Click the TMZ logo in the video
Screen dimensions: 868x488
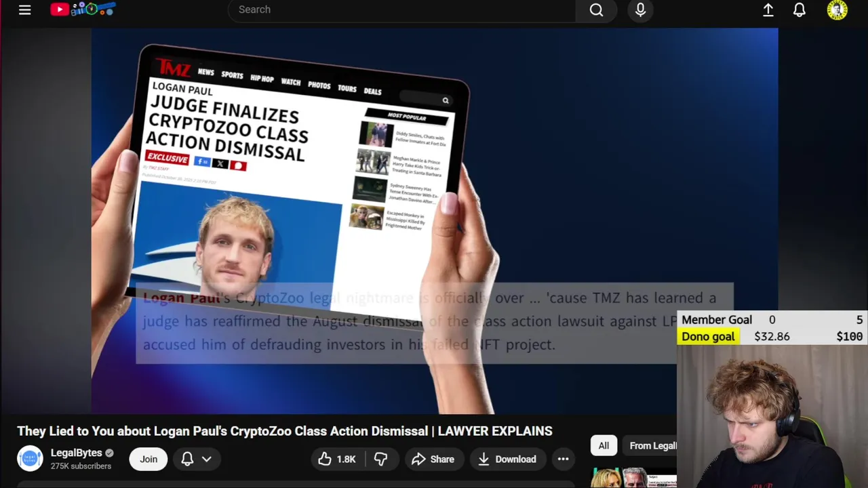pyautogui.click(x=173, y=68)
